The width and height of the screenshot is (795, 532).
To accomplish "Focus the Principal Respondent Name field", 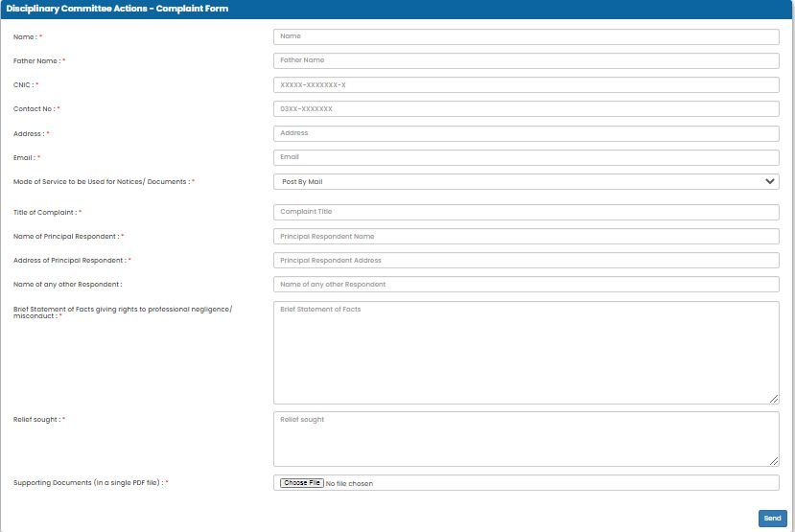I will pyautogui.click(x=526, y=236).
